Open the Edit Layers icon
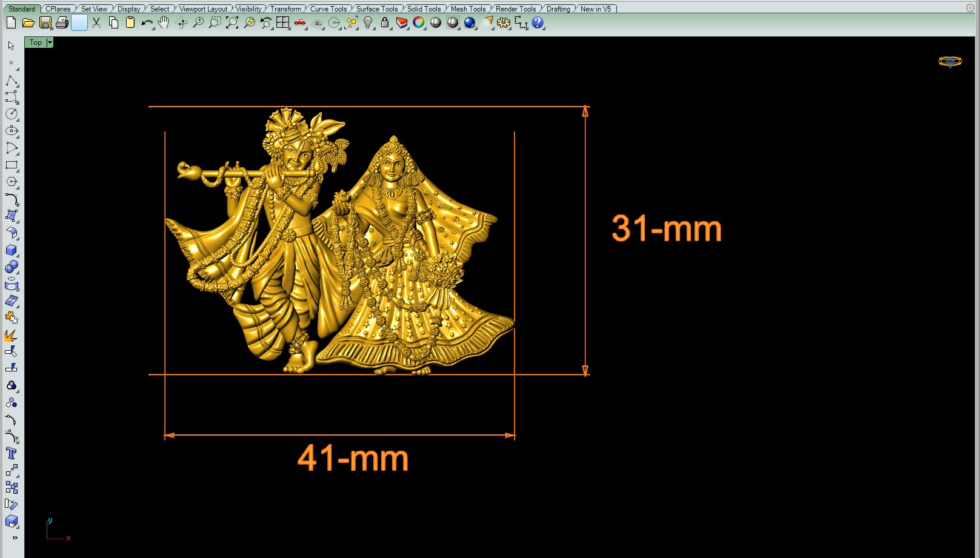Screen dimensions: 980x558 [402, 23]
